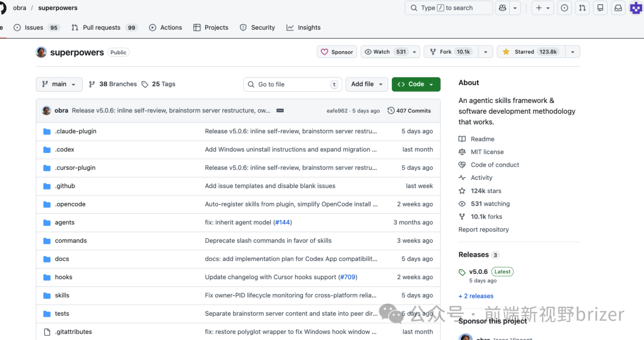
Task: Open commit hash eafe962
Action: [x=337, y=111]
